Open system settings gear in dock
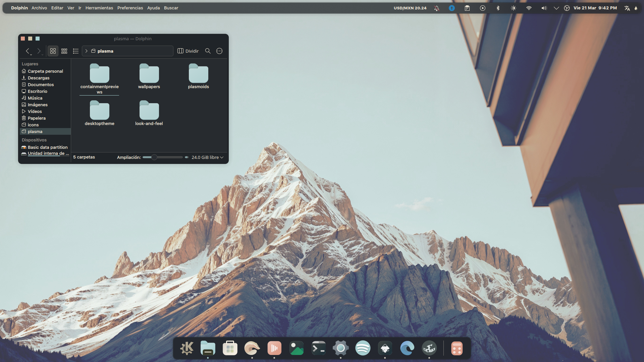Image resolution: width=644 pixels, height=362 pixels. (x=340, y=349)
